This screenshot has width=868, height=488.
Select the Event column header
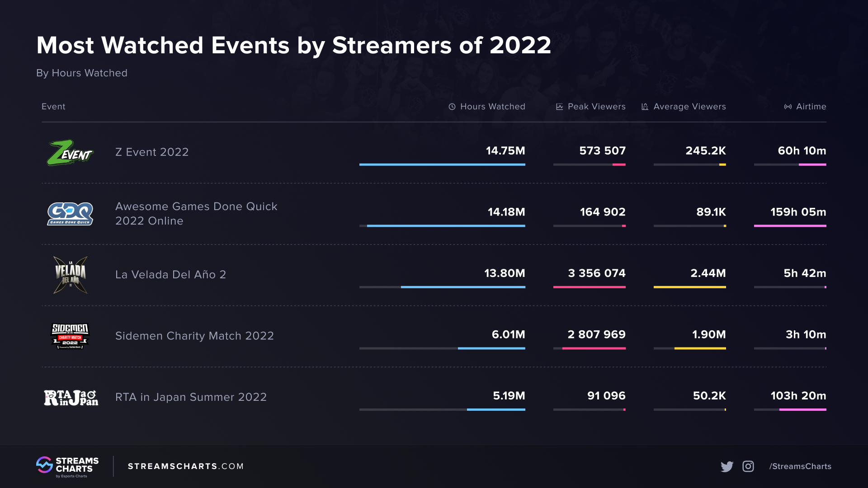(x=53, y=107)
